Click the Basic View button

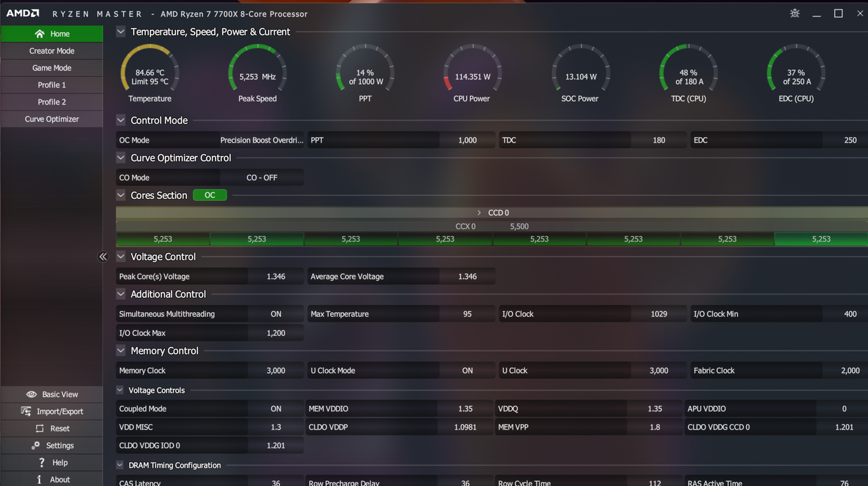coord(52,394)
